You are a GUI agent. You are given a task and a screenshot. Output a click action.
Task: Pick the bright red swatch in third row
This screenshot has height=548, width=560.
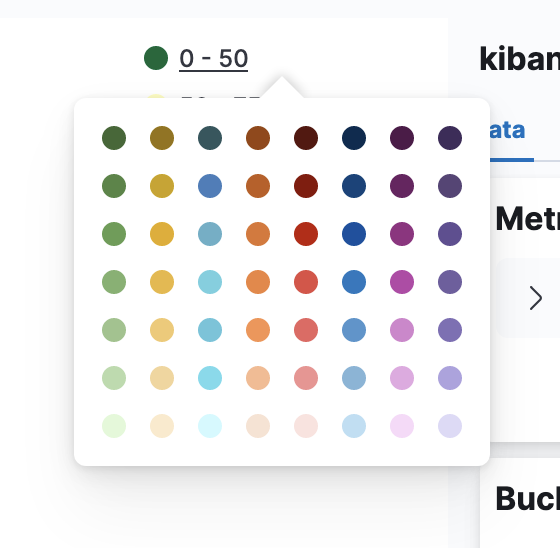(306, 234)
